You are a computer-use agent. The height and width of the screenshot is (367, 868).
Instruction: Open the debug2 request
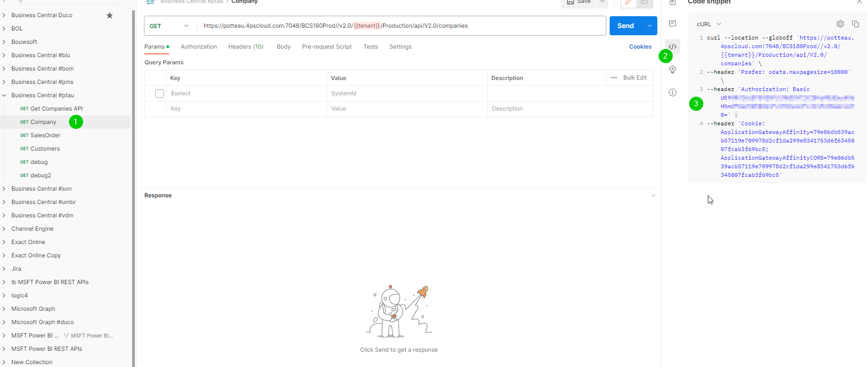click(41, 175)
